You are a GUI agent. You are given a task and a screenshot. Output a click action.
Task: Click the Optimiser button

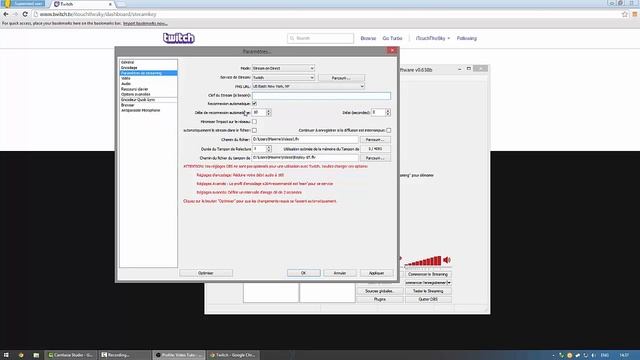pos(206,273)
